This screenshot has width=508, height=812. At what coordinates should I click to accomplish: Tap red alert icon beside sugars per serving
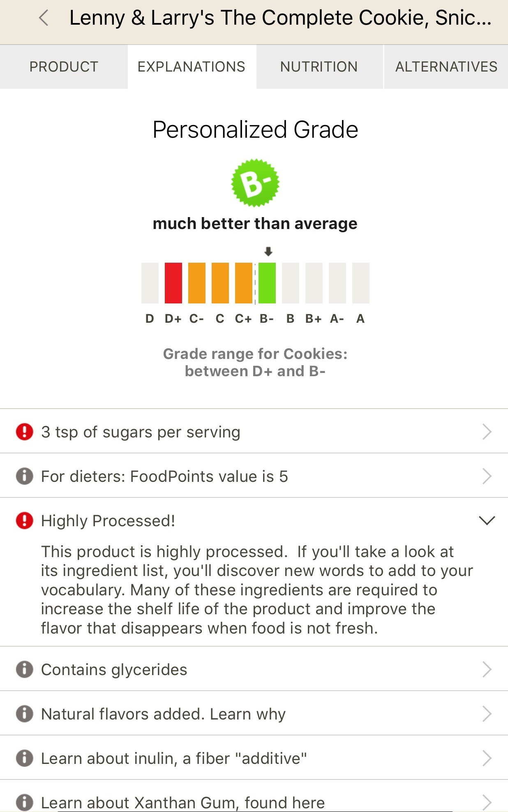(25, 432)
